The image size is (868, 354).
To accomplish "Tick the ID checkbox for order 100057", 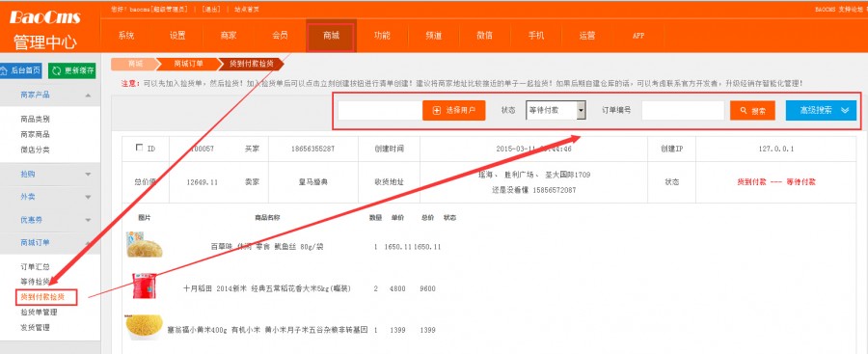I will (x=139, y=148).
